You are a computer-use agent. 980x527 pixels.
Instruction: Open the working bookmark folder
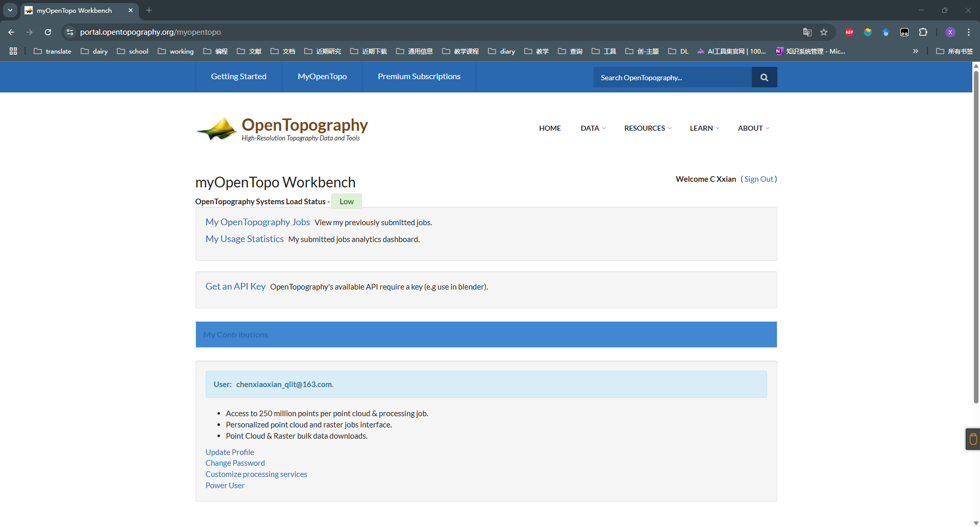(176, 51)
